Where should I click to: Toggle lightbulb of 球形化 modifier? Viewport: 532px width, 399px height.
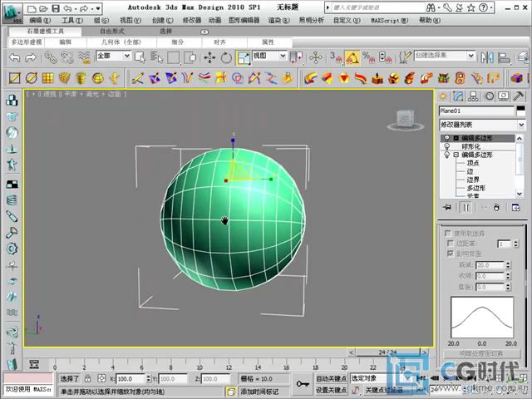coord(446,146)
